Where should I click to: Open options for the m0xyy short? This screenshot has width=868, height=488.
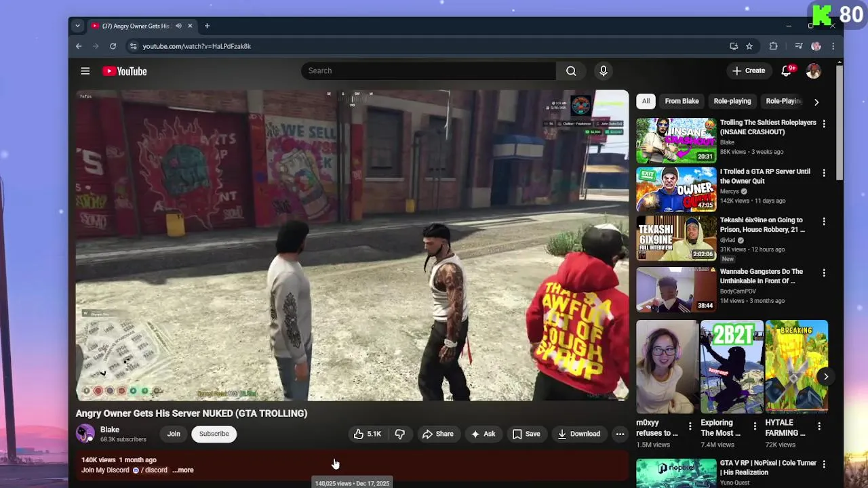[690, 426]
